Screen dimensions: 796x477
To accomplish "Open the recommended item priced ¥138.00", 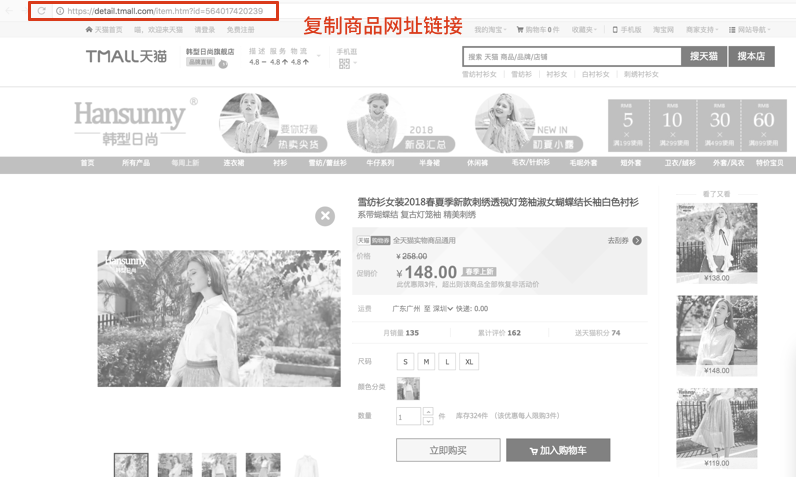I will (716, 243).
